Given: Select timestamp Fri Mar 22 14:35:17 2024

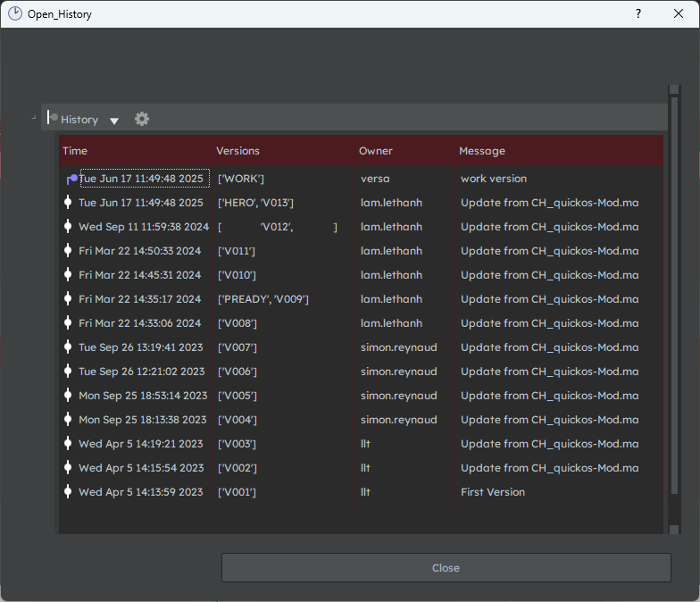Looking at the screenshot, I should (x=139, y=299).
